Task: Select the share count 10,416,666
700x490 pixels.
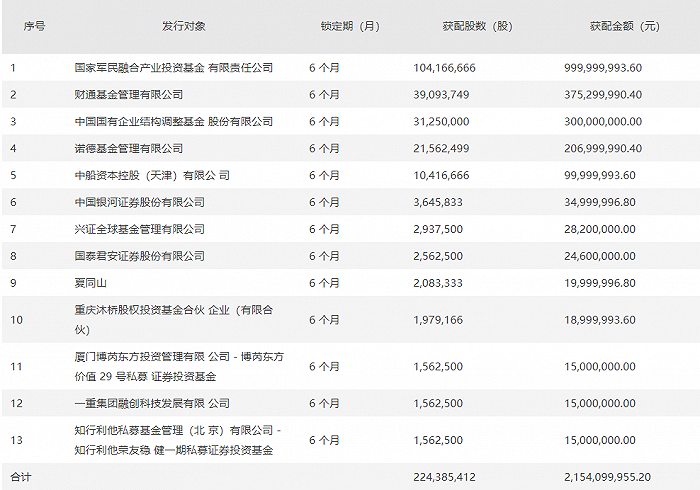Action: [441, 175]
